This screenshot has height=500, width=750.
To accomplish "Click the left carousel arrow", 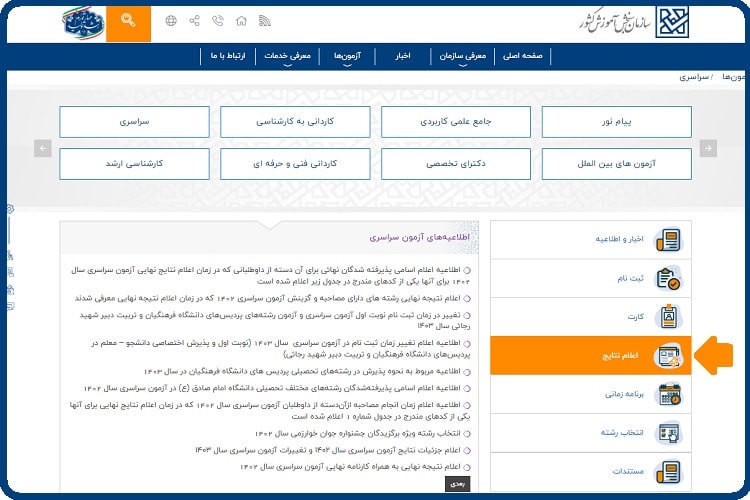I will (x=43, y=148).
